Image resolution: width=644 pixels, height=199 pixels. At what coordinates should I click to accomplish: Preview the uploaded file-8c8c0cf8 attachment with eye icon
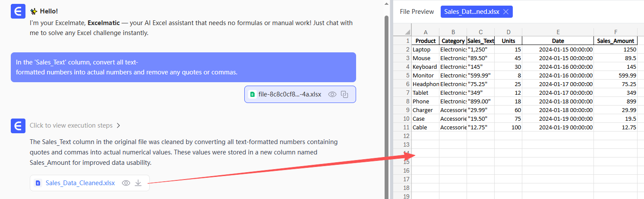(x=332, y=94)
